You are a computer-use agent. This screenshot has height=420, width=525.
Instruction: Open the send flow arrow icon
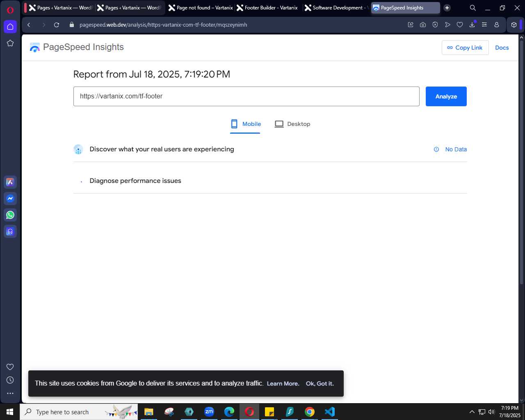(447, 25)
